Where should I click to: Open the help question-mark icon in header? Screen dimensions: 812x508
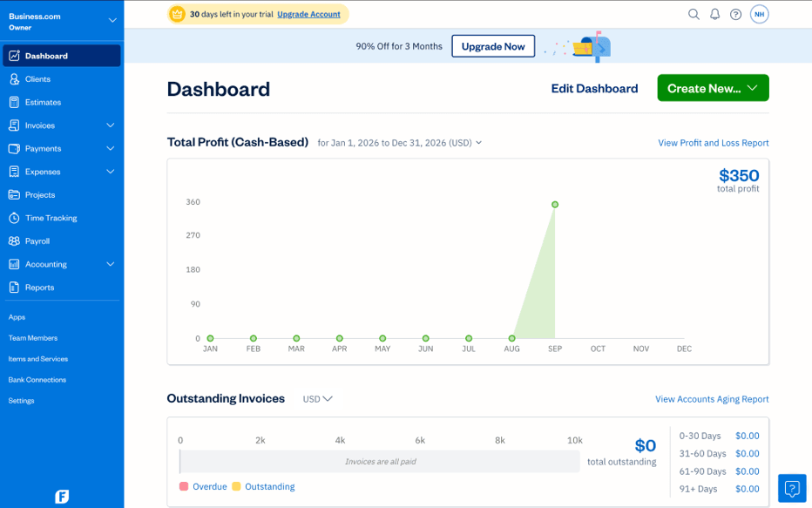[735, 15]
